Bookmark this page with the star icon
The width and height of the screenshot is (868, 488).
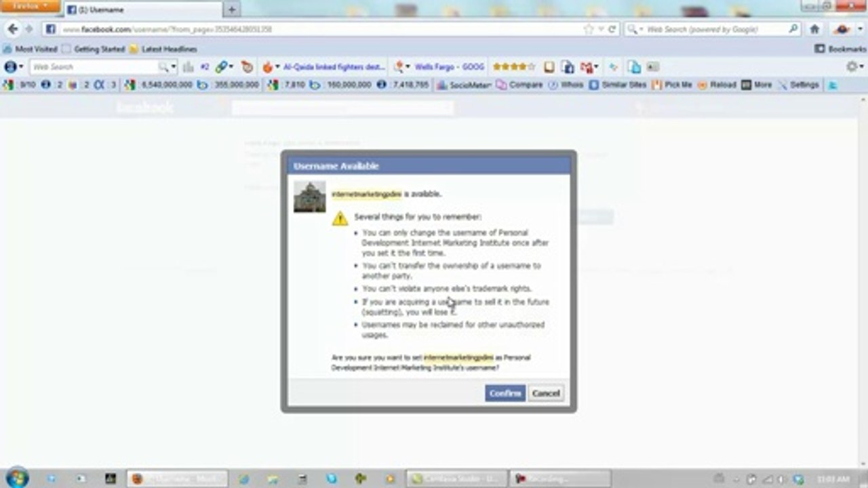click(589, 29)
